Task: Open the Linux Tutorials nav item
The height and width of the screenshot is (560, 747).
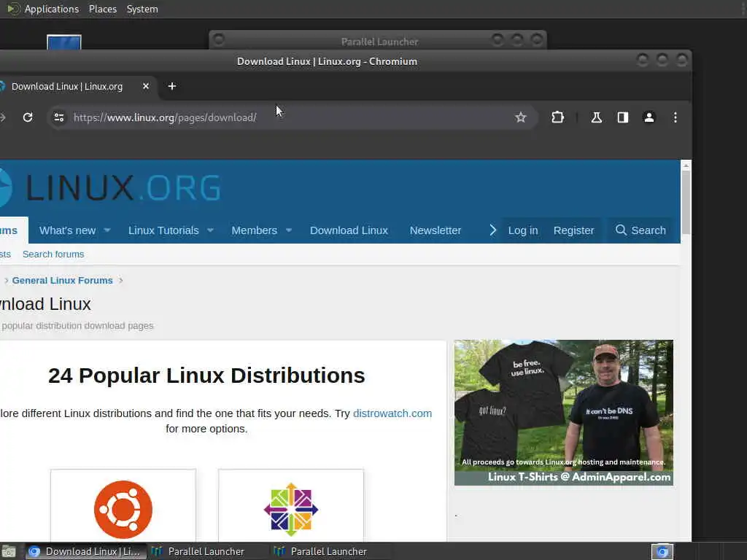Action: point(163,230)
